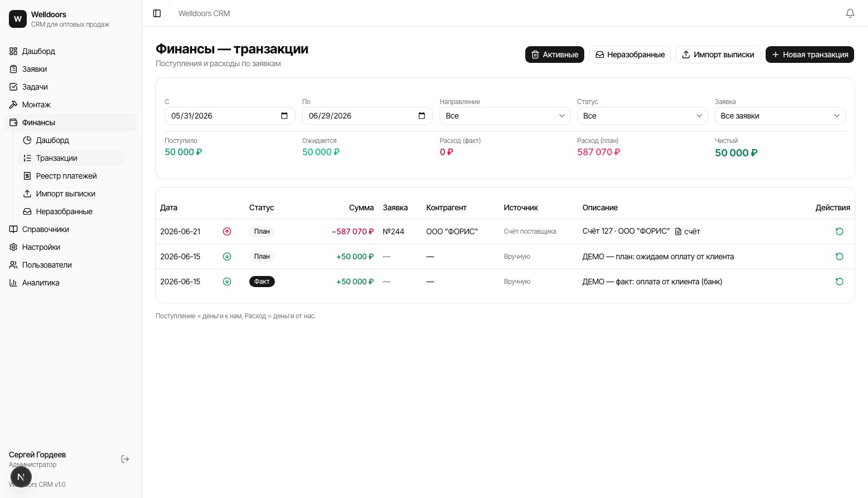Toggle Активные filter button
The height and width of the screenshot is (498, 868).
(x=555, y=55)
